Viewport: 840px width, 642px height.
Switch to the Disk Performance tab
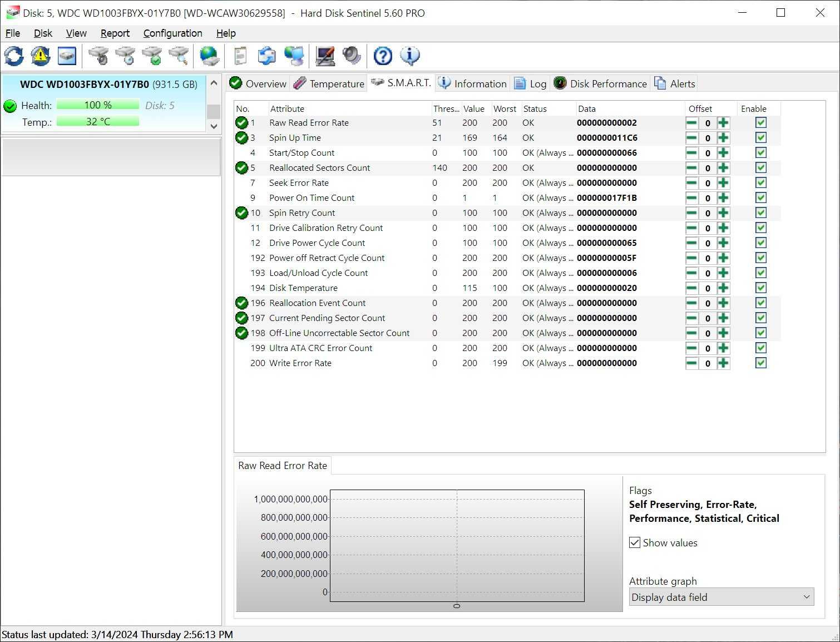600,83
